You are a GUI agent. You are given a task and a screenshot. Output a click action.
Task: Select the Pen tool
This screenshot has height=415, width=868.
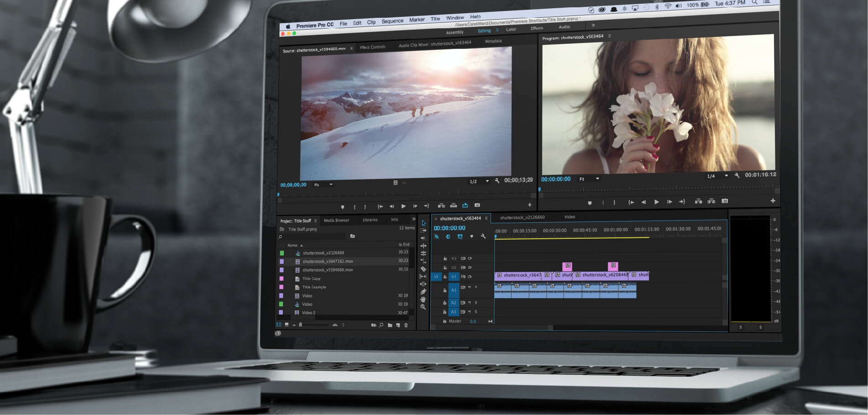click(x=424, y=292)
